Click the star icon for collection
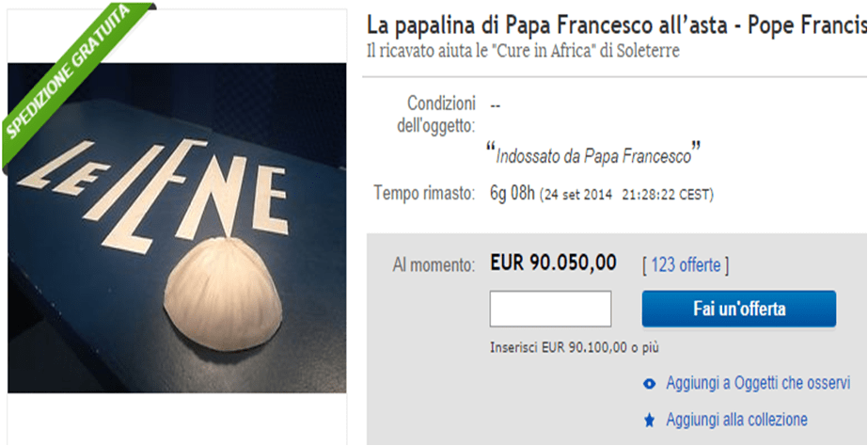The height and width of the screenshot is (446, 868). point(650,421)
